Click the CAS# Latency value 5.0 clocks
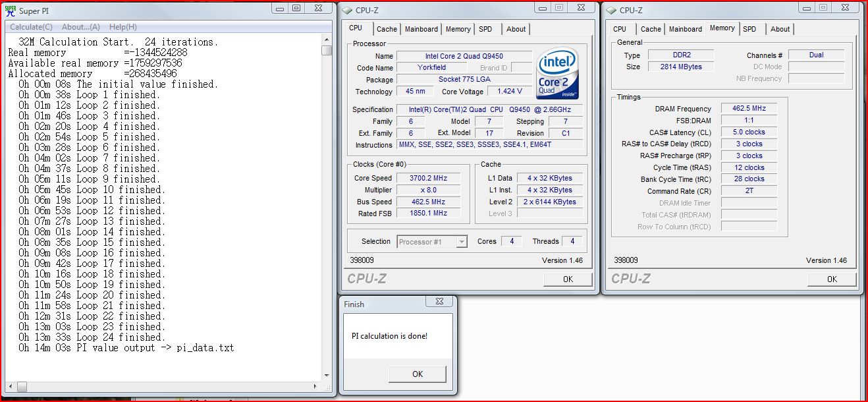Screen dimensions: 868x402 [749, 132]
